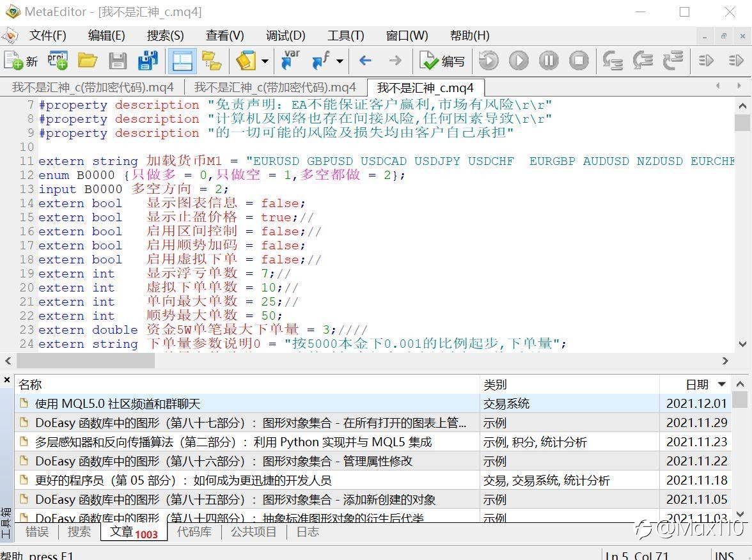Select the 我不是汇神_c.mq4 tab

pyautogui.click(x=425, y=88)
